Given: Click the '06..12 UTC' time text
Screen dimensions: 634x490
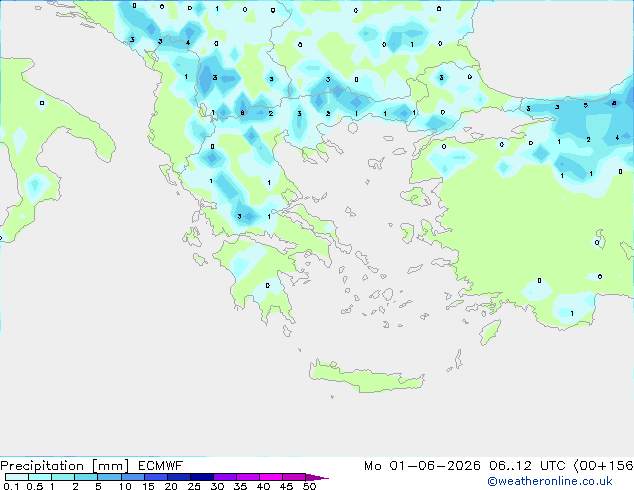Looking at the screenshot, I should click(527, 466).
